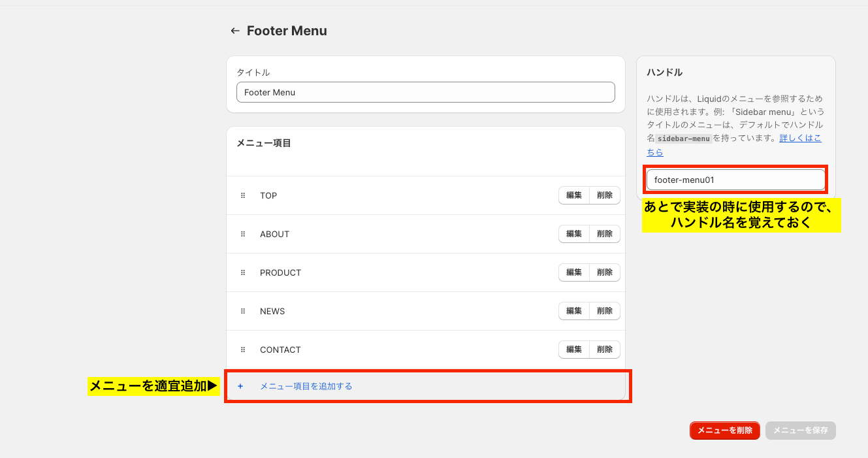Image resolution: width=868 pixels, height=458 pixels.
Task: Focus the footer-menu01 handle input field
Action: (735, 180)
